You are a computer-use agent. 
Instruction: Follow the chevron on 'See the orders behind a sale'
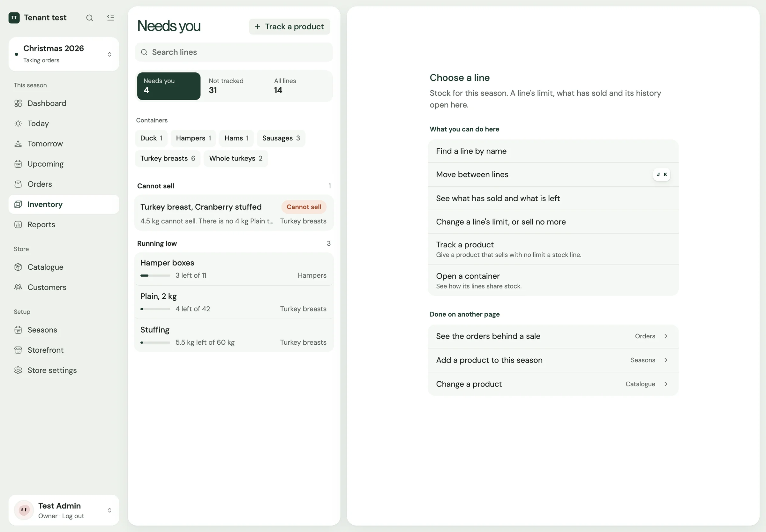(x=666, y=336)
